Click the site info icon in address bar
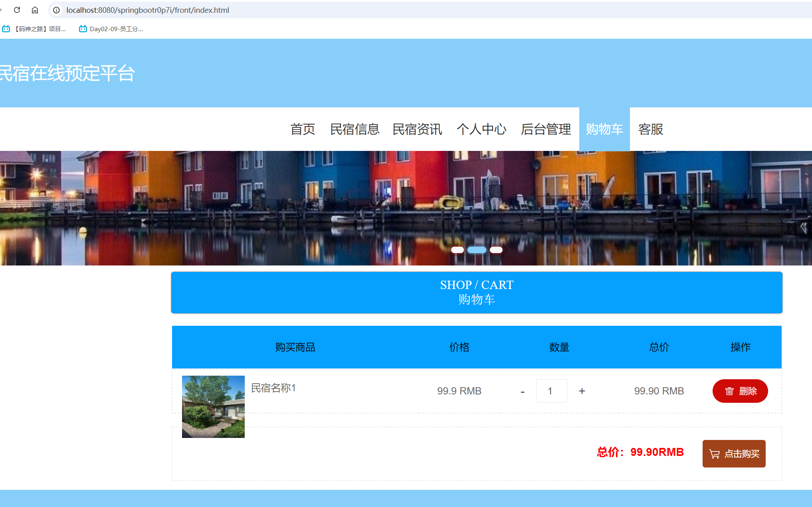812x507 pixels. point(57,10)
